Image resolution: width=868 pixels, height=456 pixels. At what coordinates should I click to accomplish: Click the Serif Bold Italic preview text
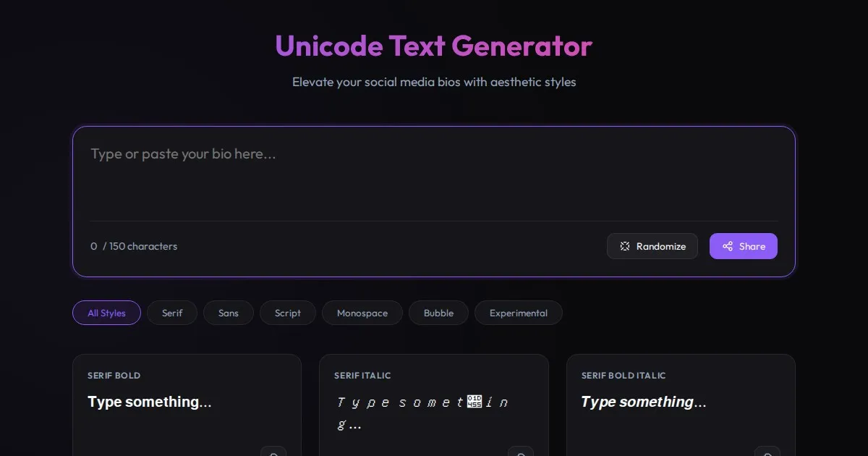click(644, 402)
